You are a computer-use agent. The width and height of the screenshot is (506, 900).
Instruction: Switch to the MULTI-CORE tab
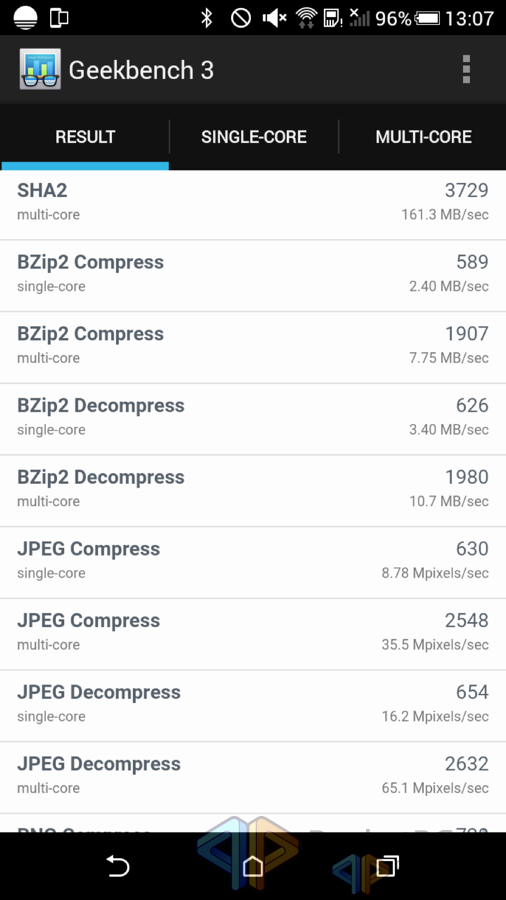pyautogui.click(x=423, y=137)
